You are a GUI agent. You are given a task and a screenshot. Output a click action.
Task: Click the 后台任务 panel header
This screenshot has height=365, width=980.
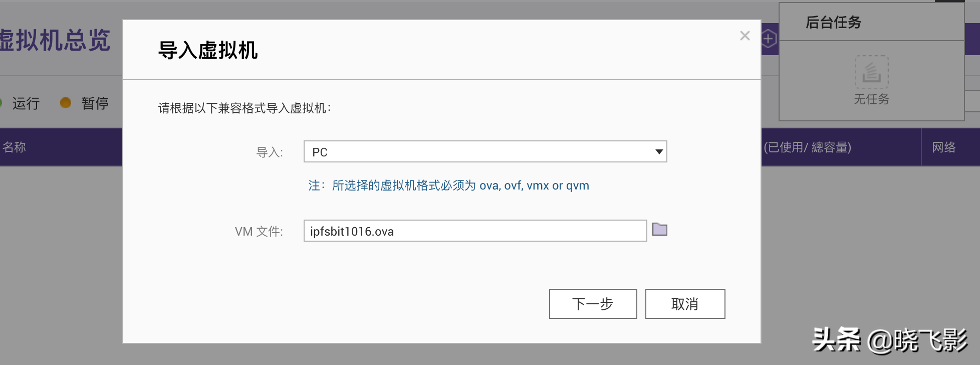pyautogui.click(x=833, y=23)
